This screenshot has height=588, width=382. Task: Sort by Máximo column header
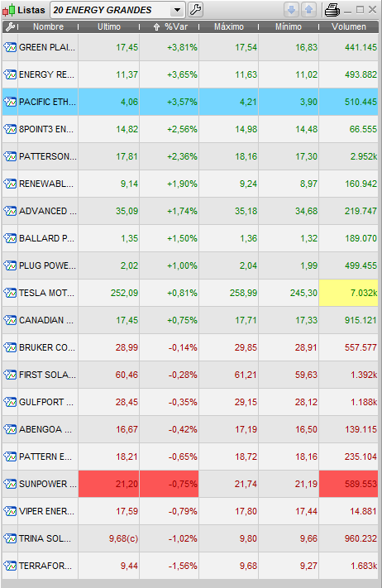pyautogui.click(x=229, y=26)
